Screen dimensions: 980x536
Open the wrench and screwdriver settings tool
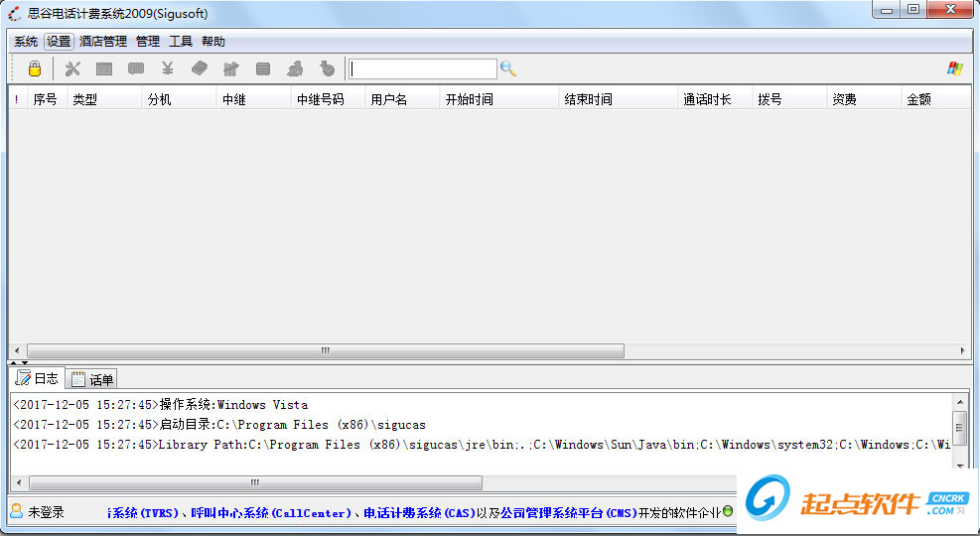coord(72,68)
